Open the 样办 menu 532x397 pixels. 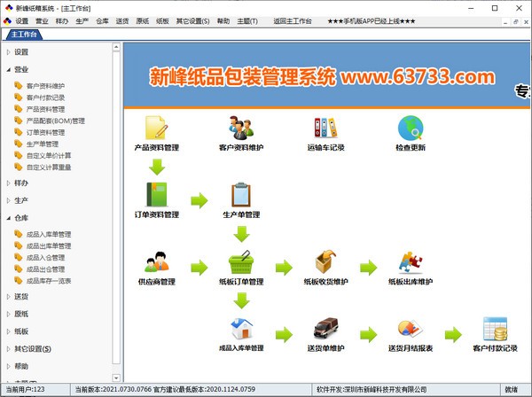pos(62,21)
